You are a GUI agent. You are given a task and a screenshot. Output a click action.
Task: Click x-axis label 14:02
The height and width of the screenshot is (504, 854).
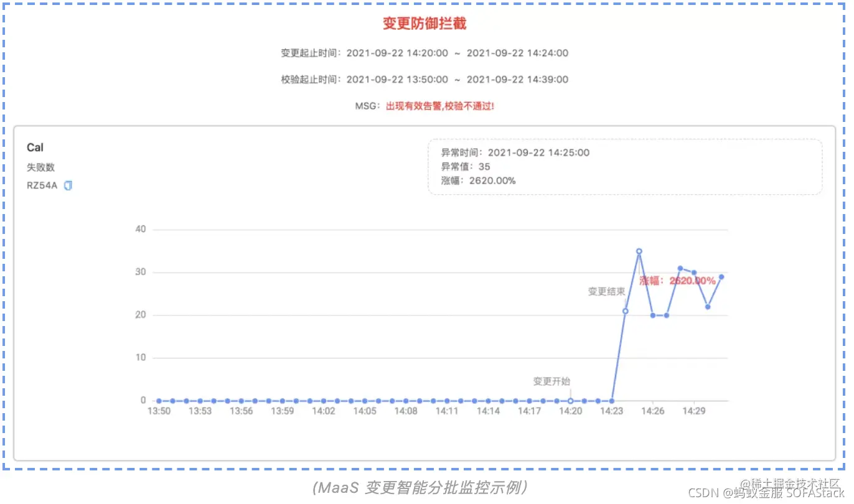point(323,411)
